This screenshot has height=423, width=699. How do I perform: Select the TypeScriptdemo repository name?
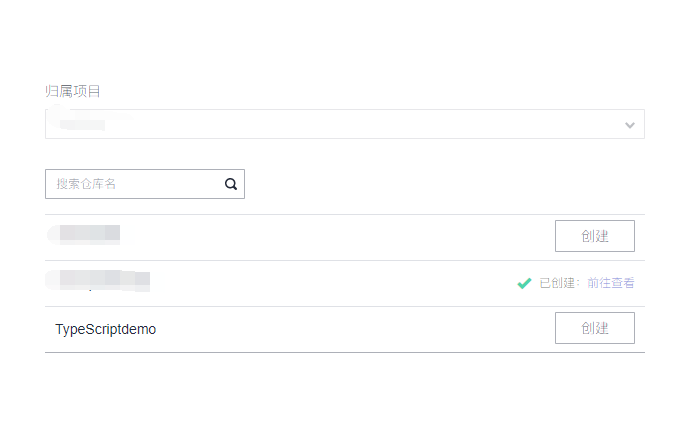[x=106, y=329]
